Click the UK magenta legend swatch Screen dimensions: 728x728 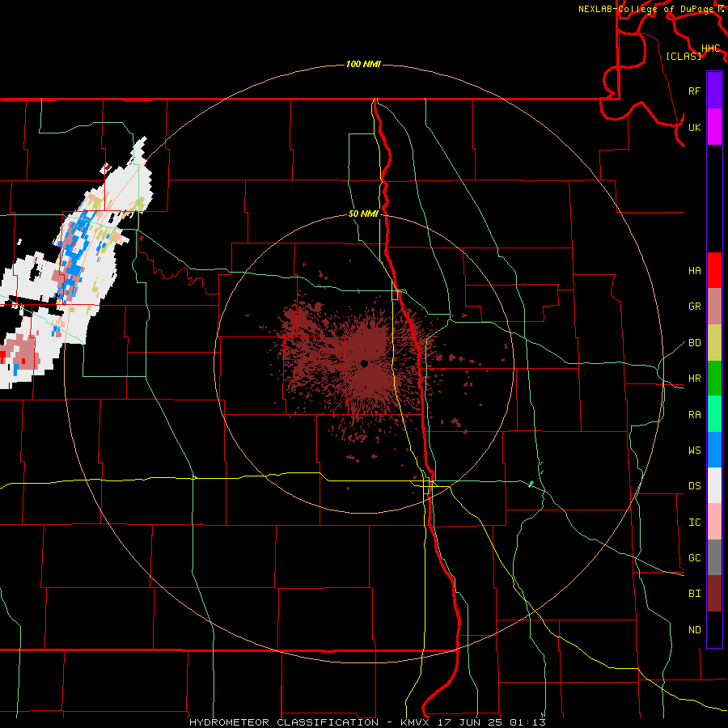point(714,127)
